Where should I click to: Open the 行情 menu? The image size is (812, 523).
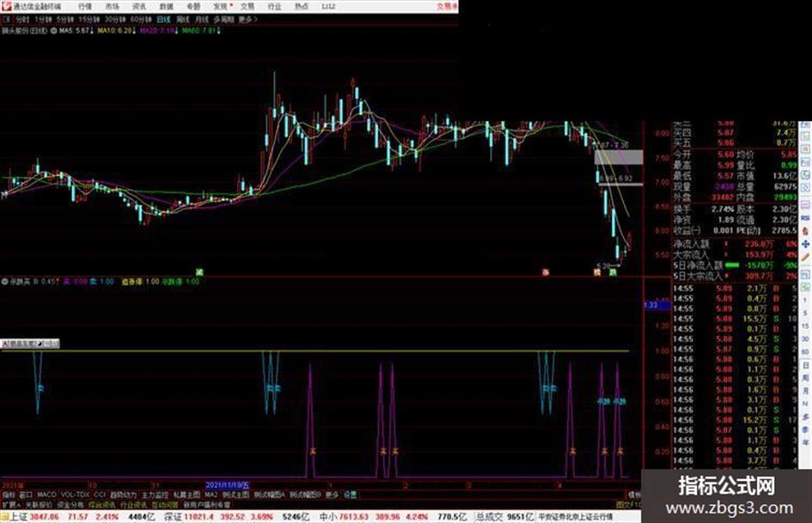pyautogui.click(x=85, y=6)
